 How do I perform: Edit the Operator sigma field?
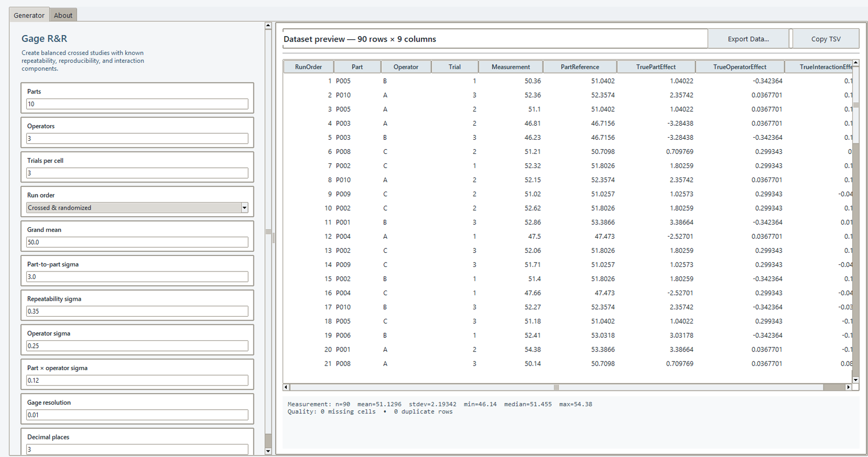point(137,346)
